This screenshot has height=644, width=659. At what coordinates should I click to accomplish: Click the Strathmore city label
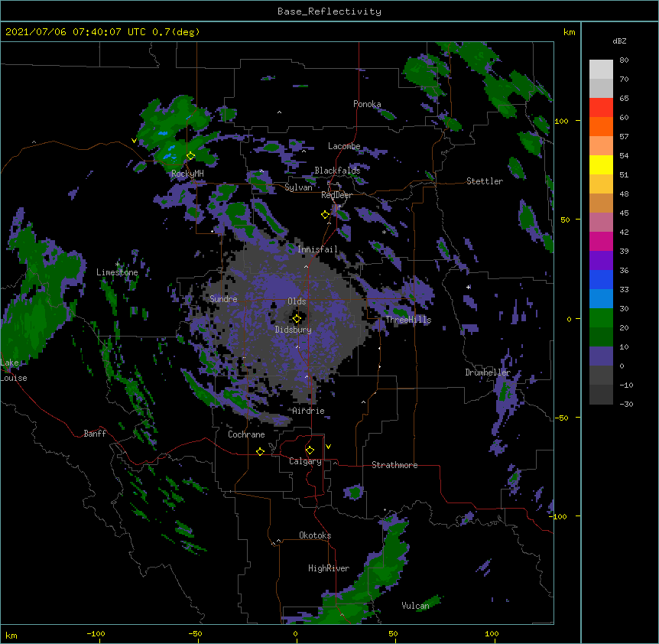(394, 465)
